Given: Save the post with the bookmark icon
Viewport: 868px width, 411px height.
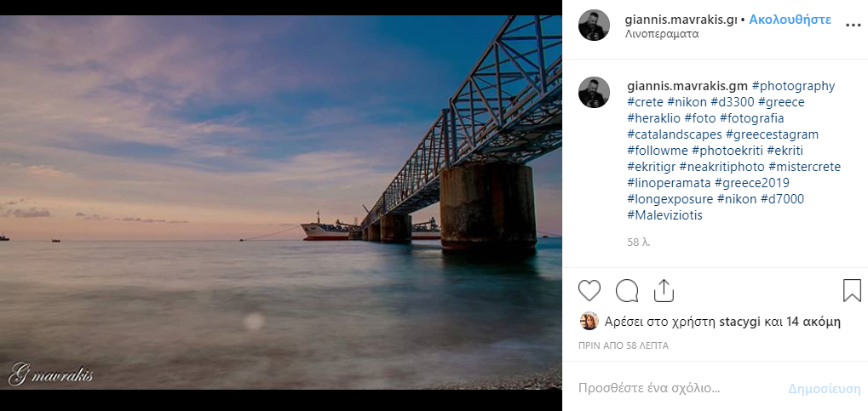Looking at the screenshot, I should pos(852,291).
